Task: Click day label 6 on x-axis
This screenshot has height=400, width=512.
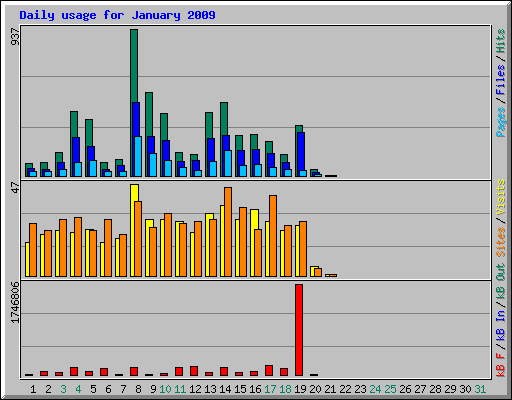Action: (108, 389)
